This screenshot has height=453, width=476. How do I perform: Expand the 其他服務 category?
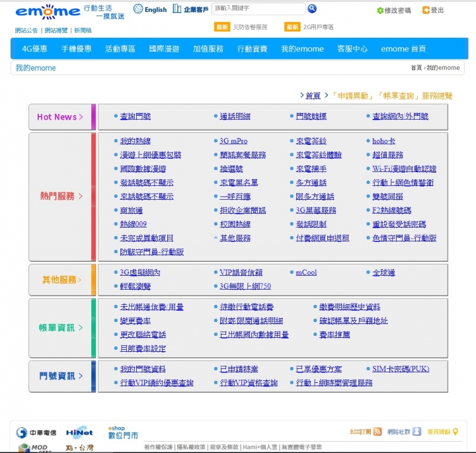click(x=62, y=280)
